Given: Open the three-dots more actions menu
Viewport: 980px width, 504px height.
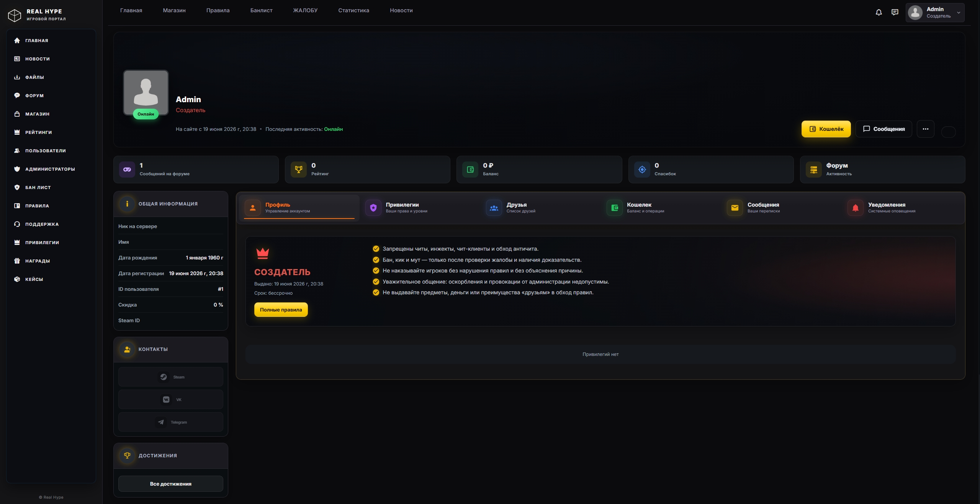Looking at the screenshot, I should point(926,129).
